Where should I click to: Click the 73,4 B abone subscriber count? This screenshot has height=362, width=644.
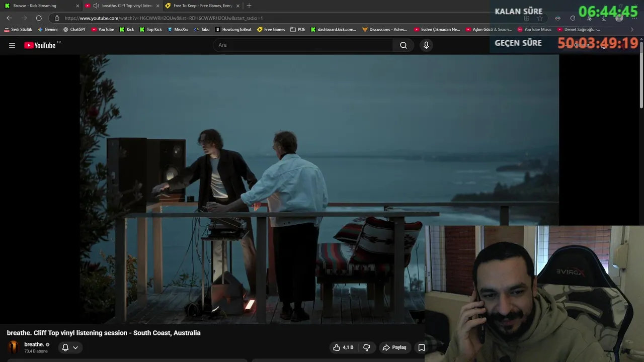tap(36, 351)
